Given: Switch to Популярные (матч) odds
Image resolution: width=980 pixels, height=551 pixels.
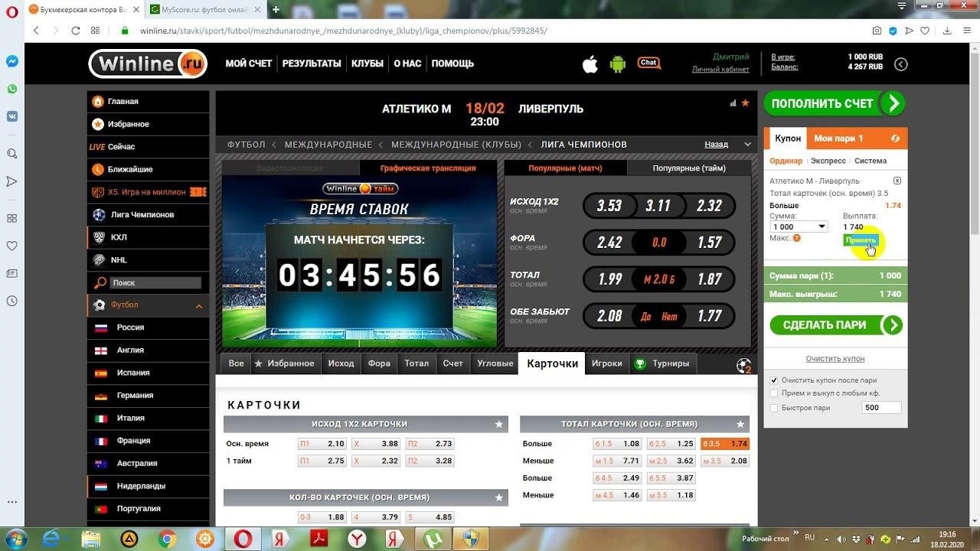Looking at the screenshot, I should coord(565,168).
